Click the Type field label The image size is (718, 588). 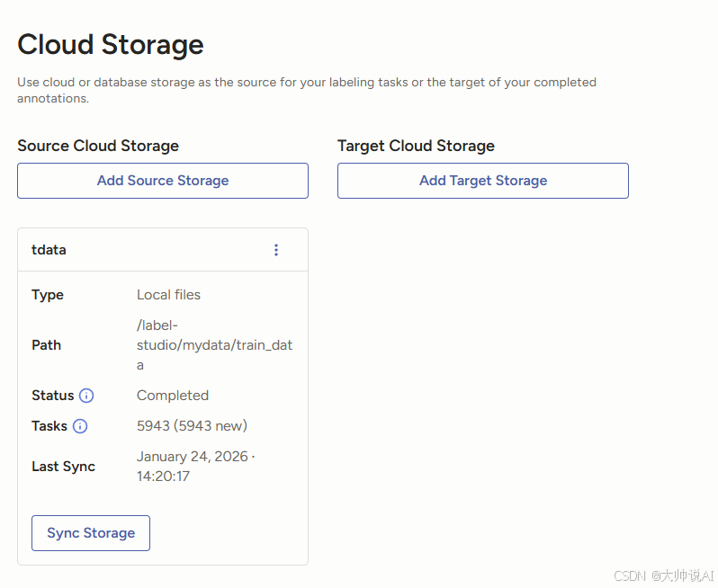pos(48,295)
